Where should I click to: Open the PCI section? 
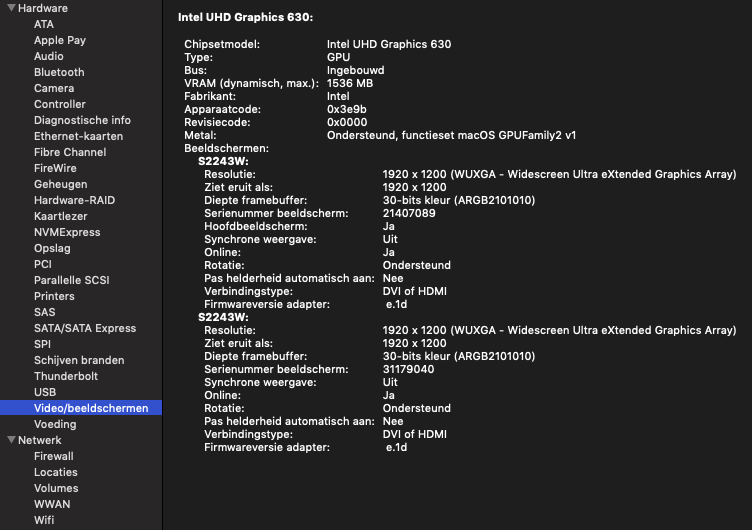point(43,264)
